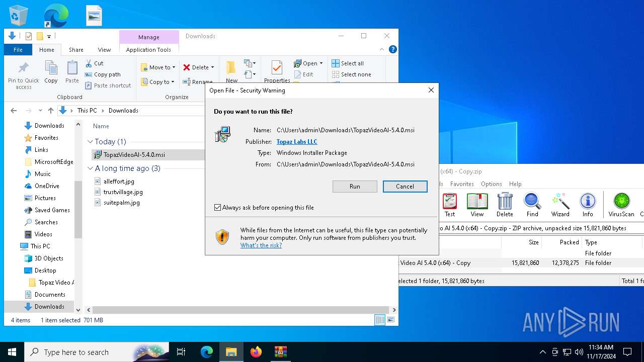Open Firefox from the taskbar
644x362 pixels.
click(x=256, y=352)
